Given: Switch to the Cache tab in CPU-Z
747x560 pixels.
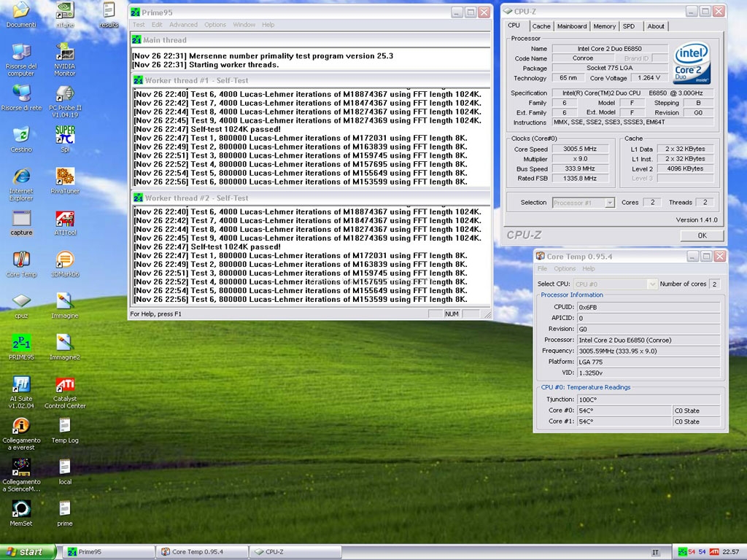Looking at the screenshot, I should click(x=541, y=26).
